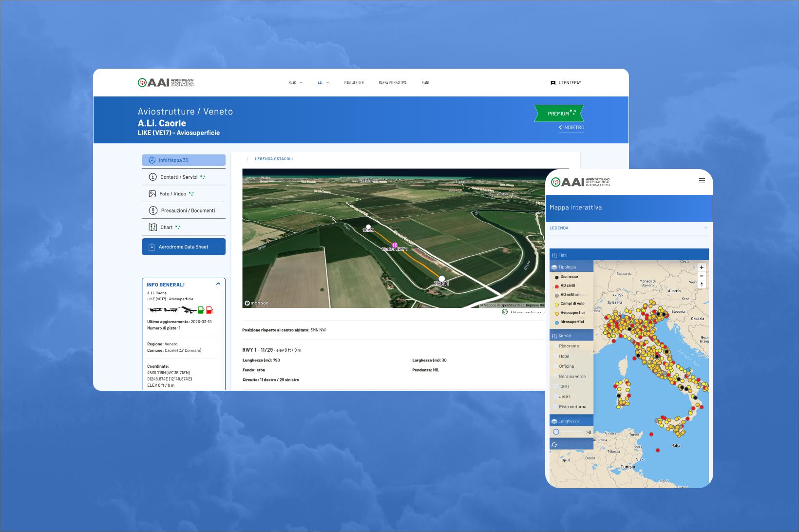Open the hamburger menu on mobile view
Screen dimensions: 799x532
point(702,181)
